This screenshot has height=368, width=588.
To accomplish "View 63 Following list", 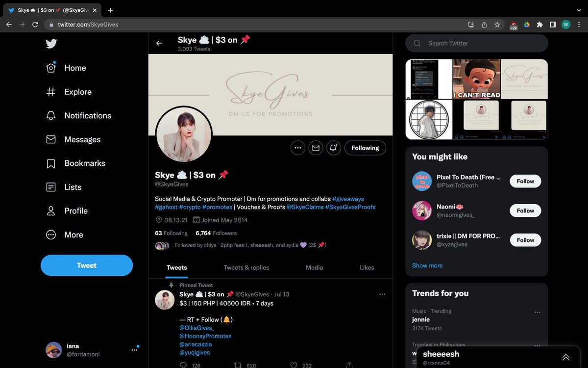I will click(x=171, y=233).
